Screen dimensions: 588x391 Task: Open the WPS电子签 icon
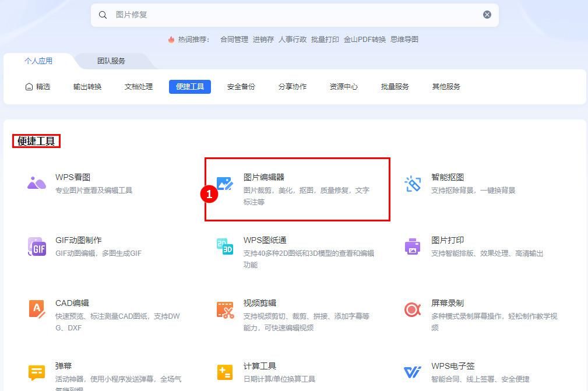coord(413,372)
